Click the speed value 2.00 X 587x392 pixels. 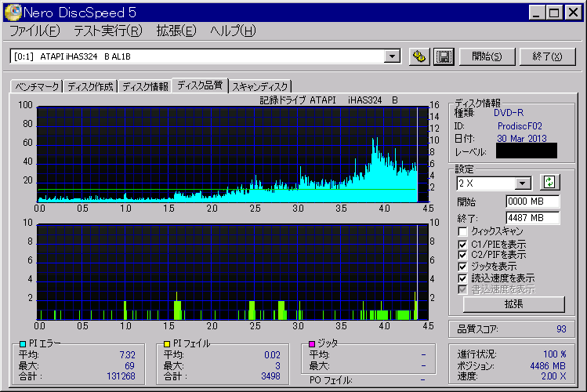[x=553, y=376]
